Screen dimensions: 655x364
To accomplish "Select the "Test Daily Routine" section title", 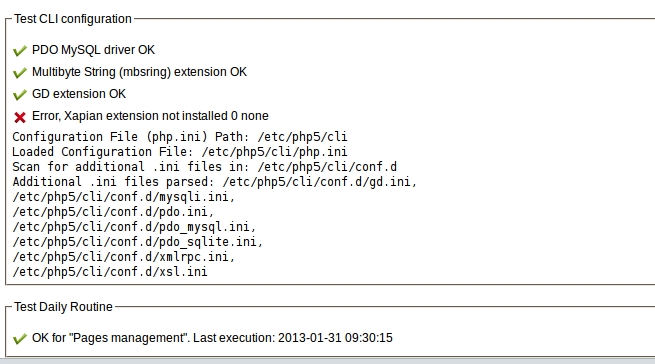I will pyautogui.click(x=63, y=307).
